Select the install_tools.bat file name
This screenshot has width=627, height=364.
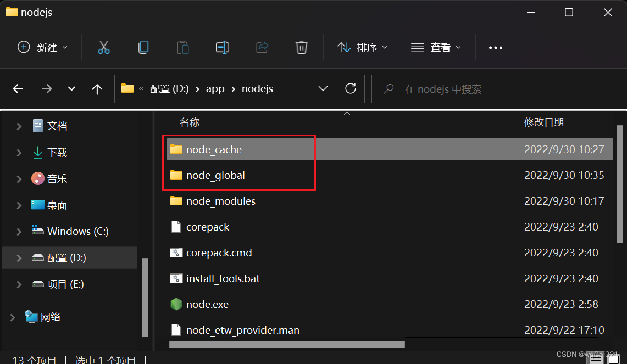coord(223,278)
